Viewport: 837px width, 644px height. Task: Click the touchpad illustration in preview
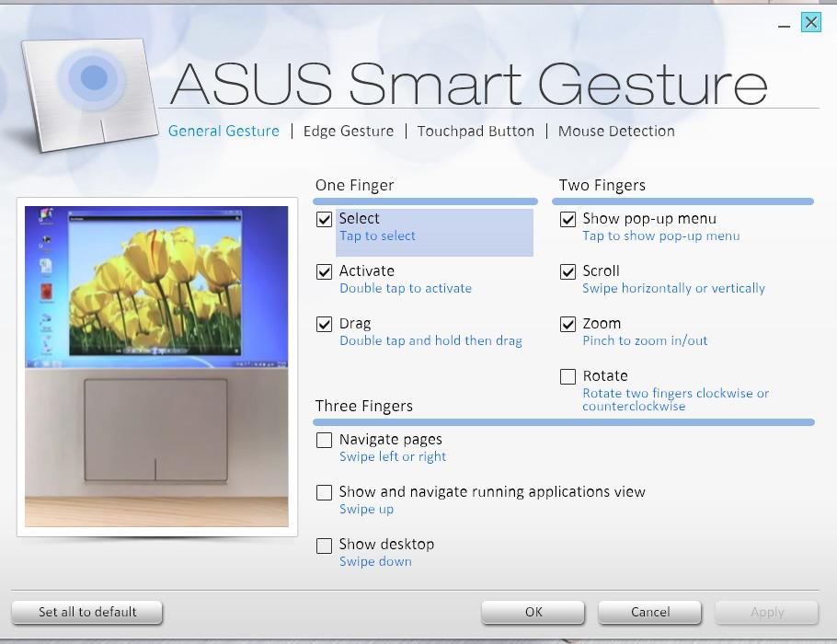click(x=155, y=430)
